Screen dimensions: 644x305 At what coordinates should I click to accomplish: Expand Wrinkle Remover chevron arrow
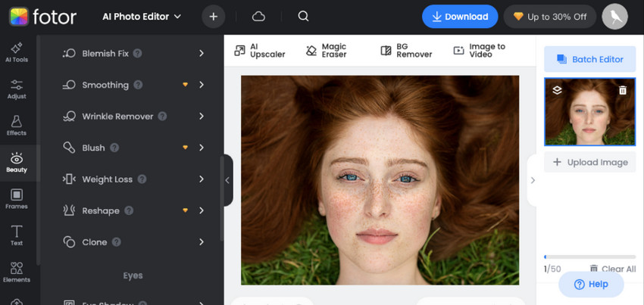click(202, 116)
